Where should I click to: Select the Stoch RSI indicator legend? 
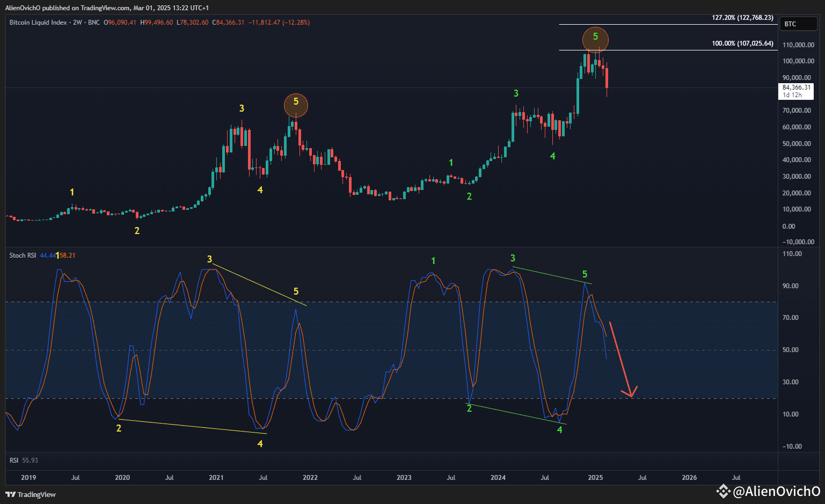click(x=23, y=255)
